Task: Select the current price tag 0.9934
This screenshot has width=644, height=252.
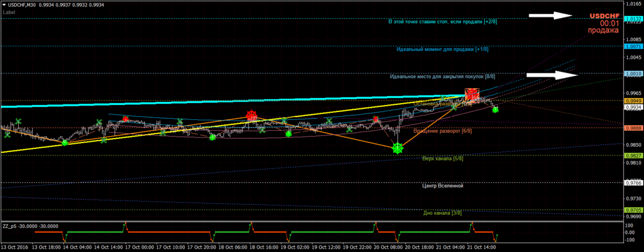Action: click(633, 107)
